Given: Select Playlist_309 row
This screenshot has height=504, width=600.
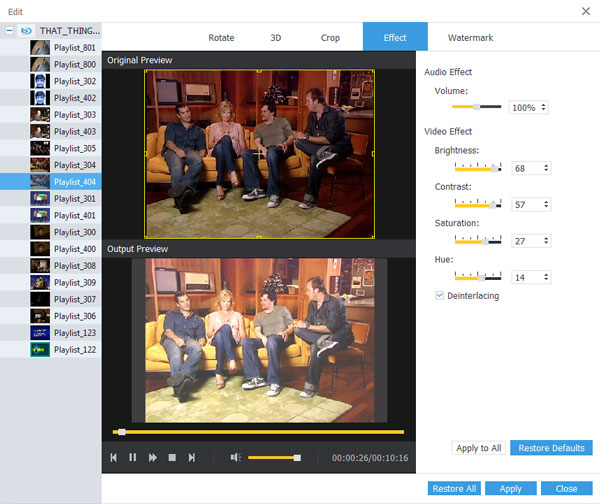Looking at the screenshot, I should coord(51,282).
